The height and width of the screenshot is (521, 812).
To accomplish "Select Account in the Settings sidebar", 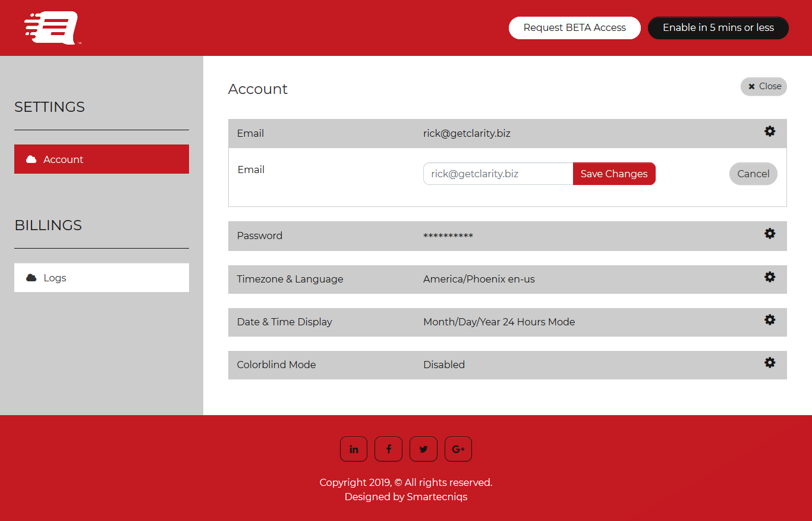I will 102,159.
